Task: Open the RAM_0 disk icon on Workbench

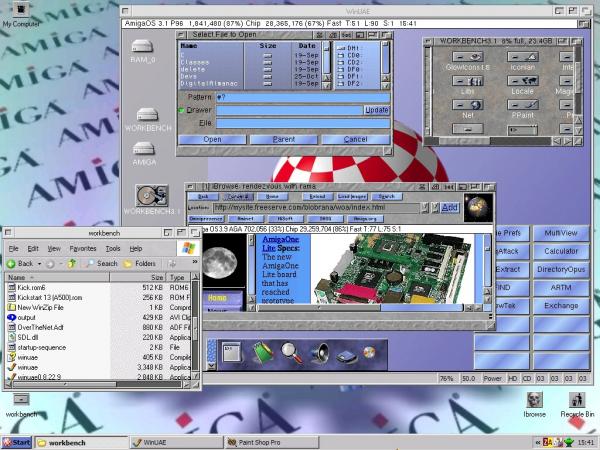Action: tap(142, 47)
